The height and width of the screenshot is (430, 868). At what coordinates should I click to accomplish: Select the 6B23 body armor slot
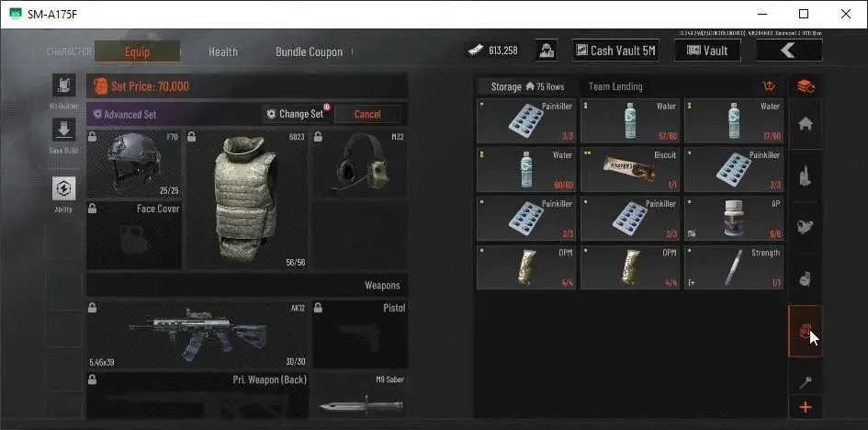tap(246, 199)
